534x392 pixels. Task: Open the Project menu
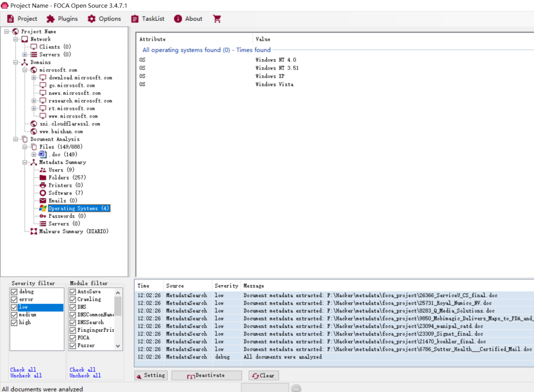22,19
